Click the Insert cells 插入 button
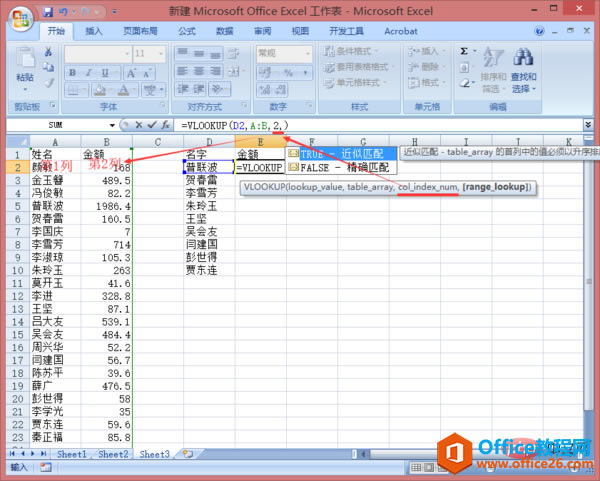The height and width of the screenshot is (481, 600). point(426,51)
